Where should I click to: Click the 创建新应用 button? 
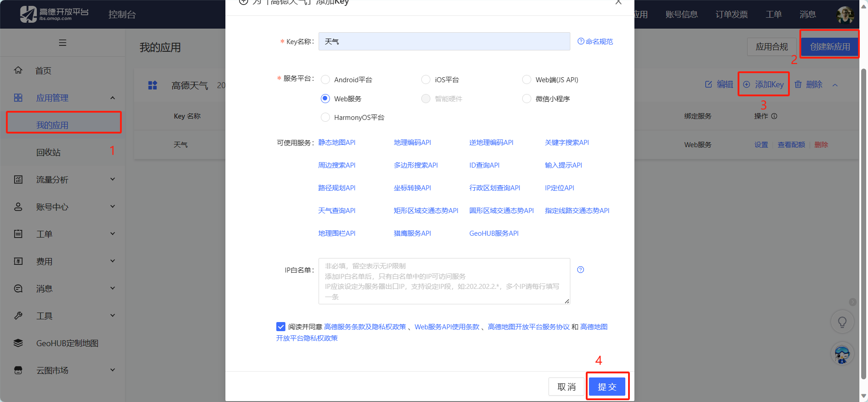(829, 47)
